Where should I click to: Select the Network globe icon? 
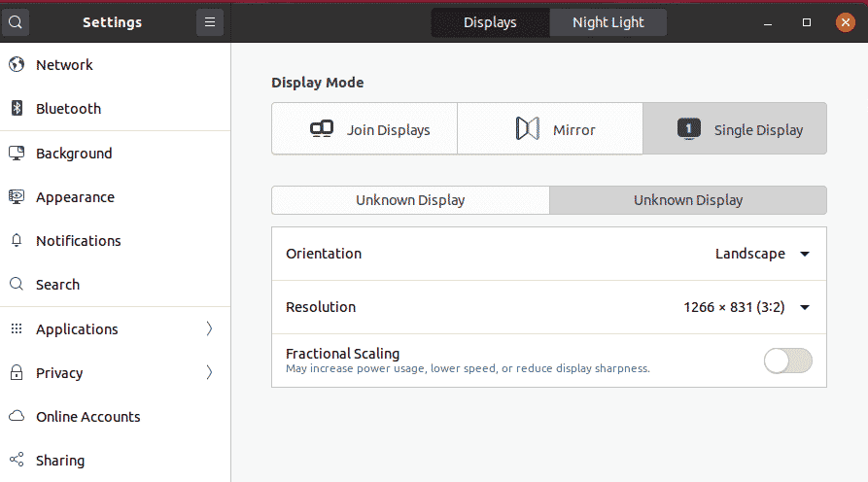(x=17, y=65)
